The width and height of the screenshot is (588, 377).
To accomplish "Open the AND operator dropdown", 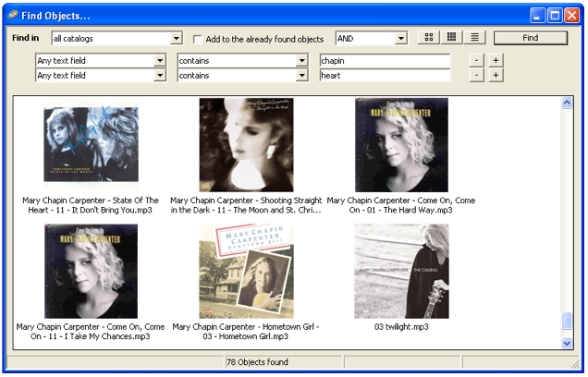I will (x=401, y=38).
